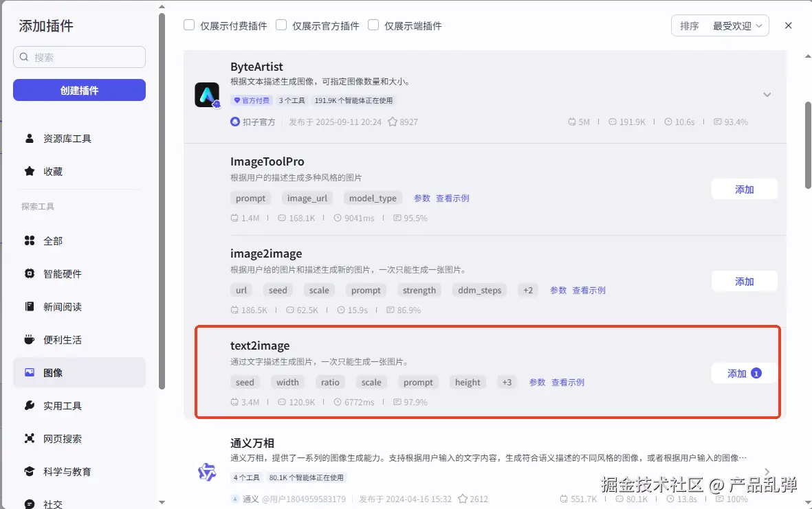The width and height of the screenshot is (812, 509).
Task: Enable 仅展示端插件 checkbox
Action: pos(373,25)
